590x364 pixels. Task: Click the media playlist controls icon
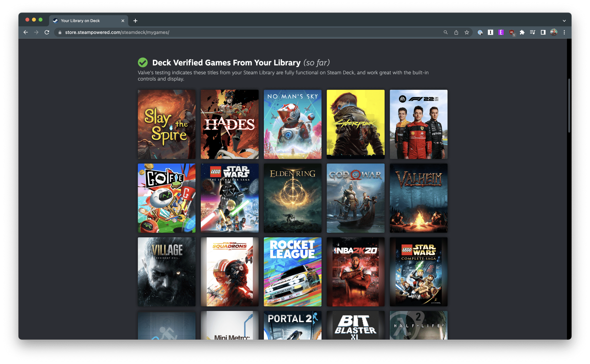pos(532,32)
